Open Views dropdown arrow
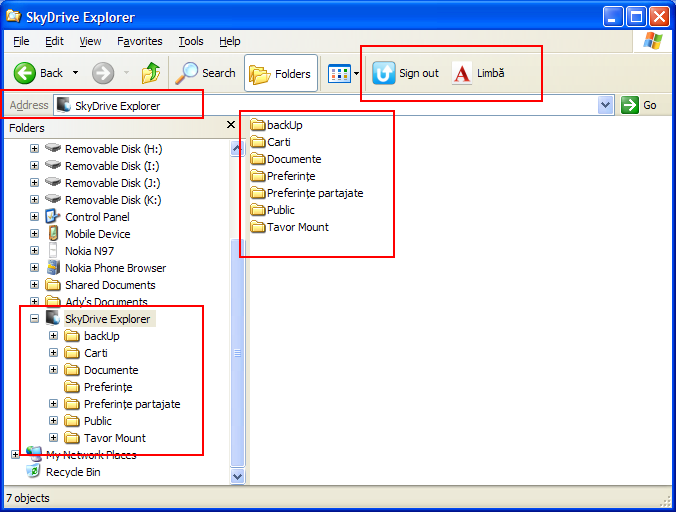This screenshot has width=676, height=512. pos(357,74)
